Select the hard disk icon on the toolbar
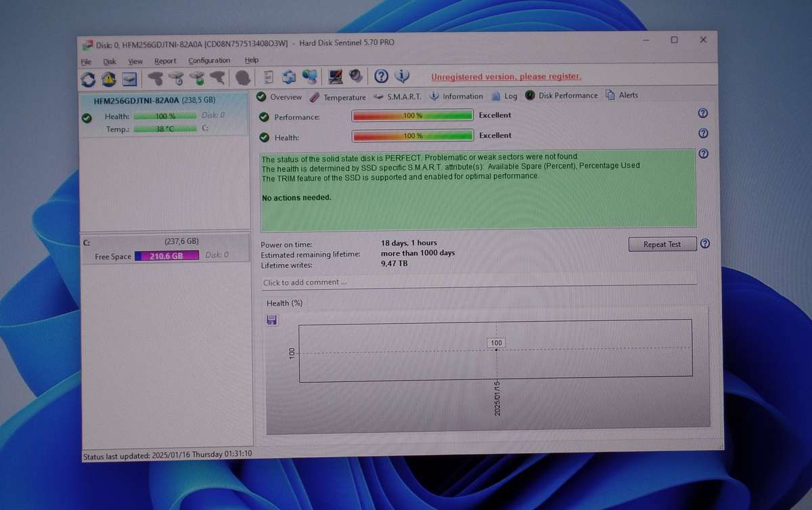The height and width of the screenshot is (510, 812). point(129,77)
